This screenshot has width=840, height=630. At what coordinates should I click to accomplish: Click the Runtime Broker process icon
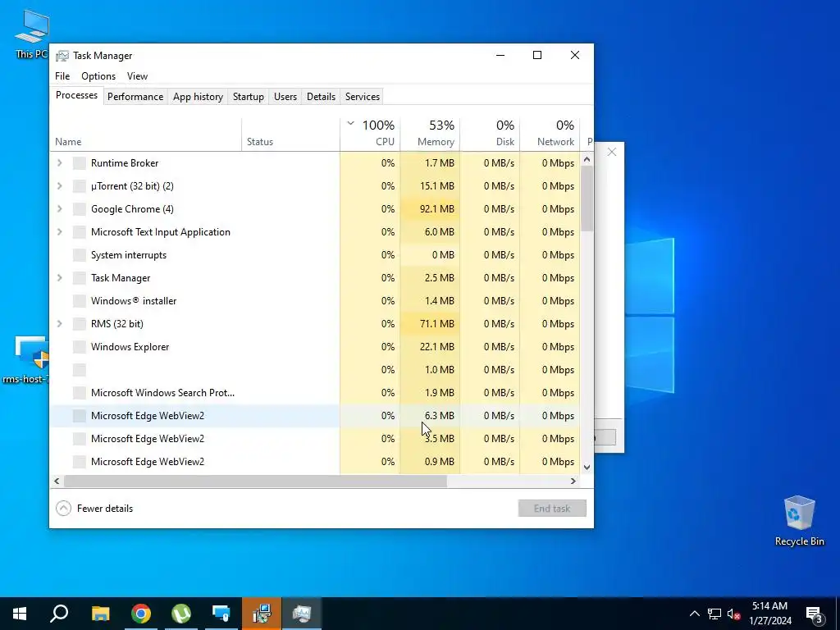[x=80, y=163]
